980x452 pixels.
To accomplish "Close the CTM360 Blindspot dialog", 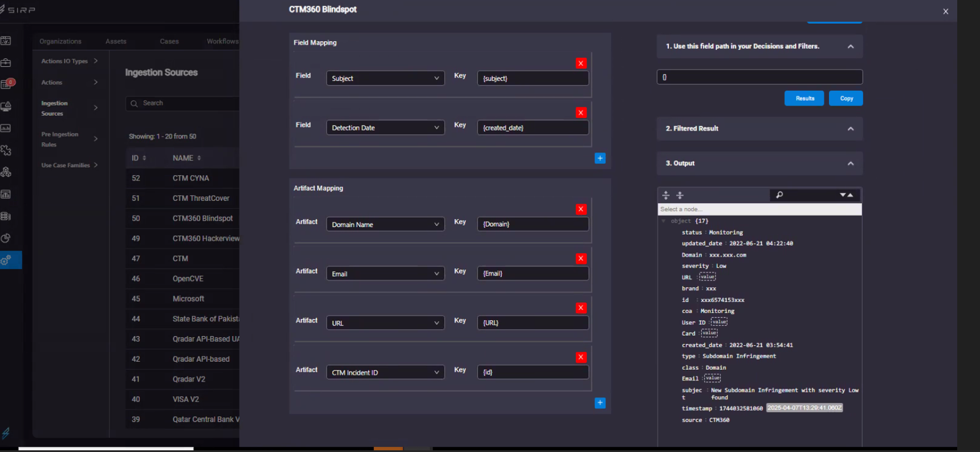I will point(946,11).
